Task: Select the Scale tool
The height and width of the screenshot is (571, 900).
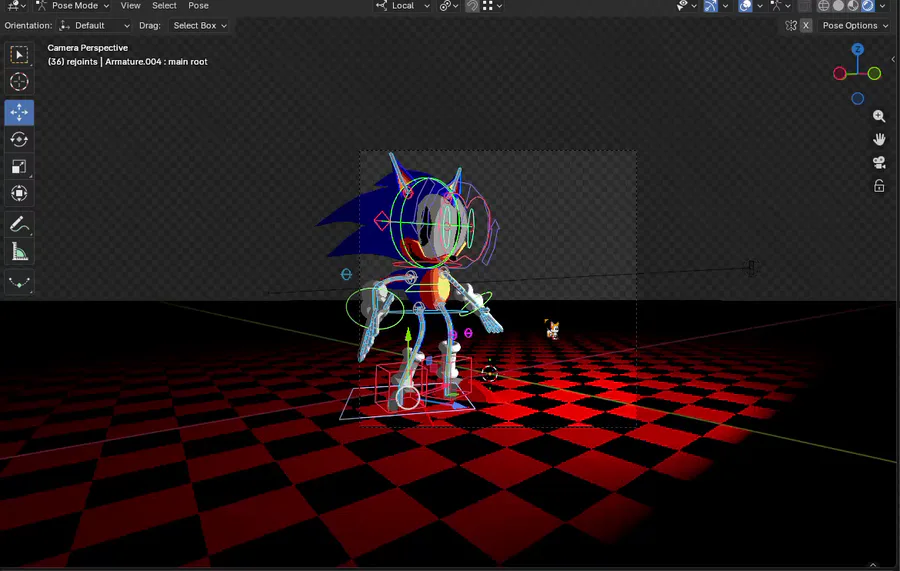Action: point(19,166)
